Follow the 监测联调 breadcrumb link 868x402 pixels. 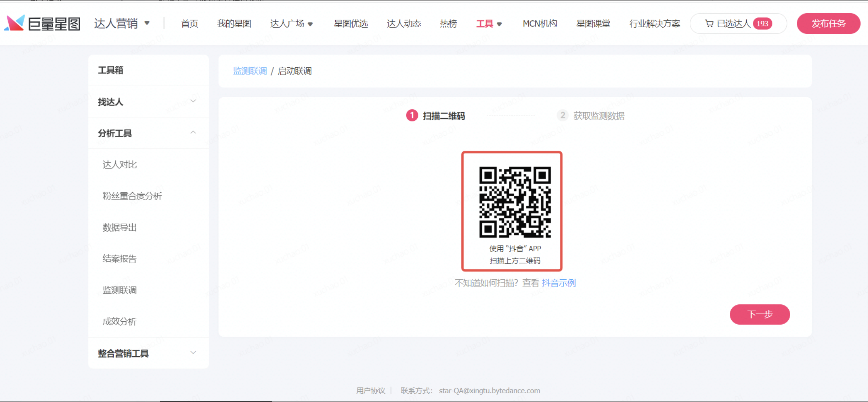point(250,71)
